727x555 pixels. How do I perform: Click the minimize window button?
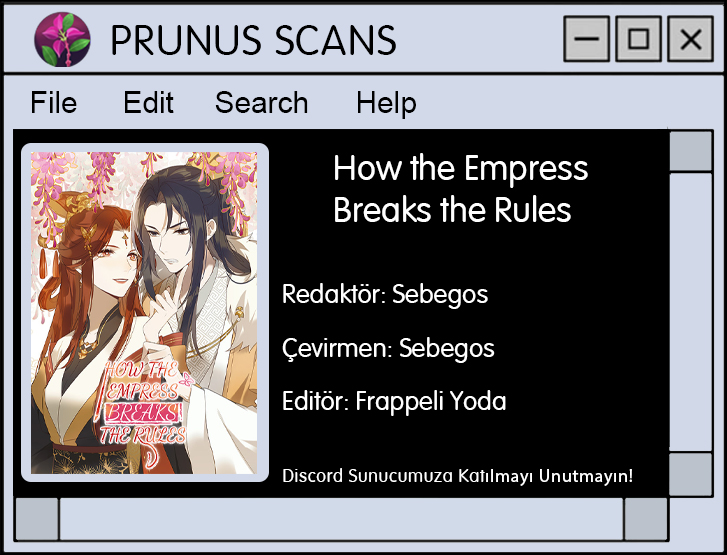click(x=587, y=38)
